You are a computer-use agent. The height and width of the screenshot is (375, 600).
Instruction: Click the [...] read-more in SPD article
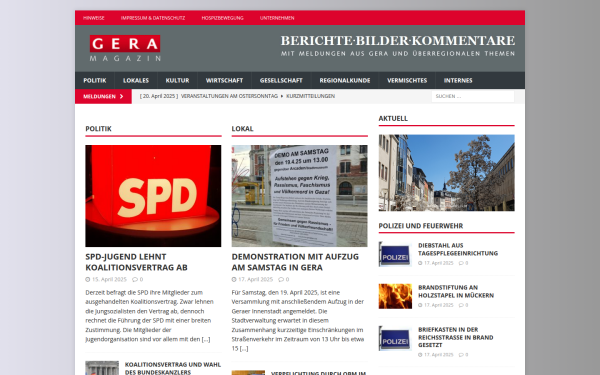click(x=206, y=339)
